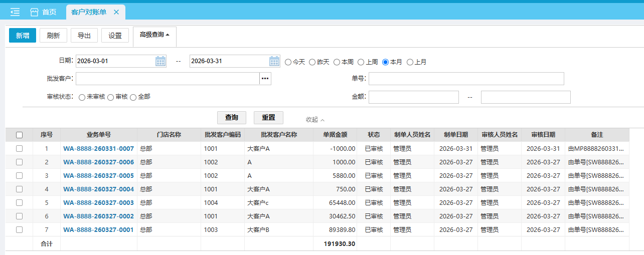Switch to the 首页 home tab
Image resolution: width=644 pixels, height=255 pixels.
[x=43, y=12]
